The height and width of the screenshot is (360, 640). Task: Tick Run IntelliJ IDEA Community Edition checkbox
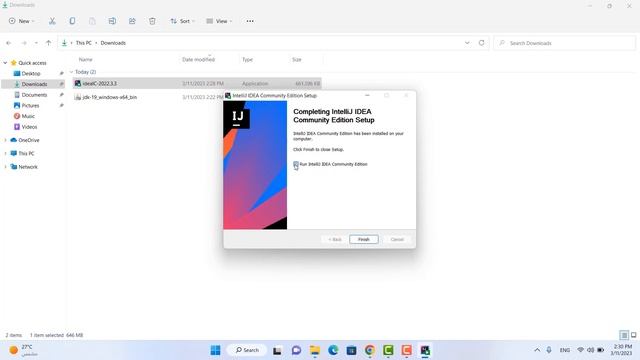(x=296, y=164)
